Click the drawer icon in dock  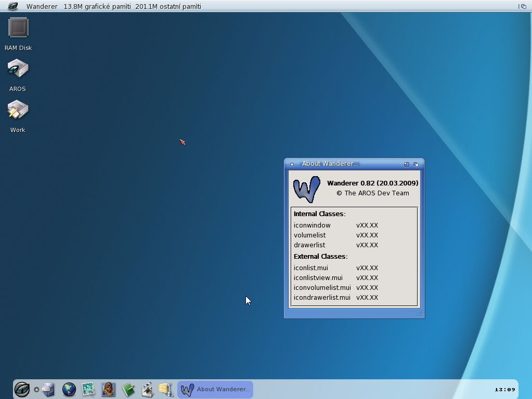pyautogui.click(x=48, y=389)
